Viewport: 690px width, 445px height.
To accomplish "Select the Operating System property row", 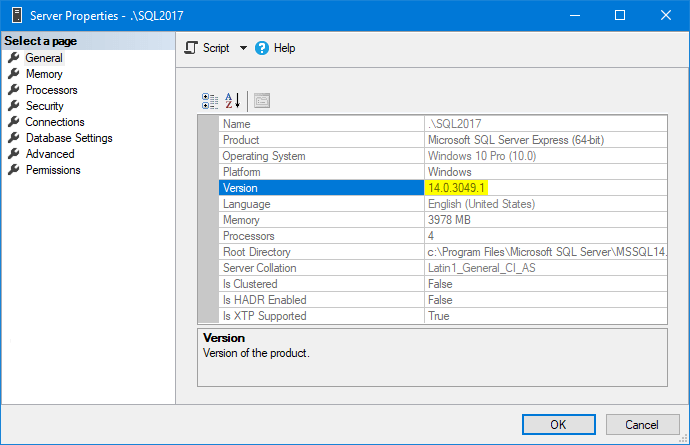I will pos(443,156).
